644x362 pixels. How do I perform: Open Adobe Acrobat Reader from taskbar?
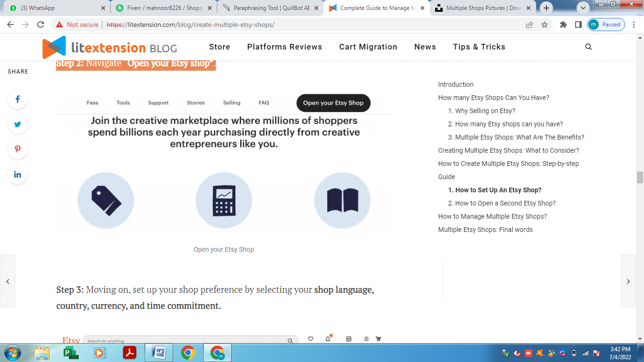pyautogui.click(x=130, y=353)
